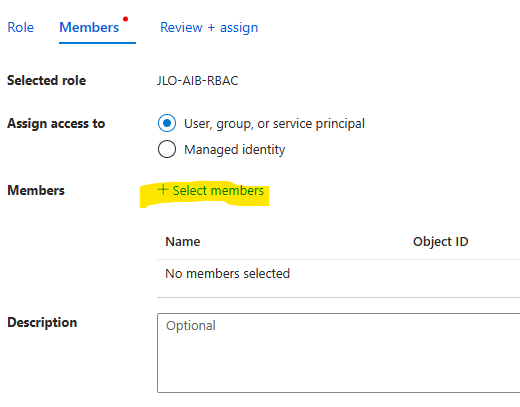
Task: Click the User, group, or service principal label
Action: 274,124
